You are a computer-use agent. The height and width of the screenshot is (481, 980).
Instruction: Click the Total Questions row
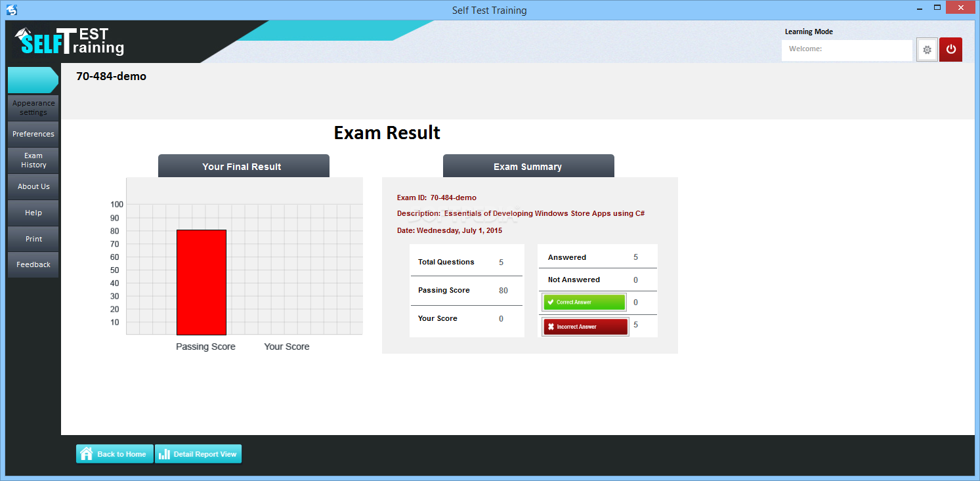pos(467,262)
